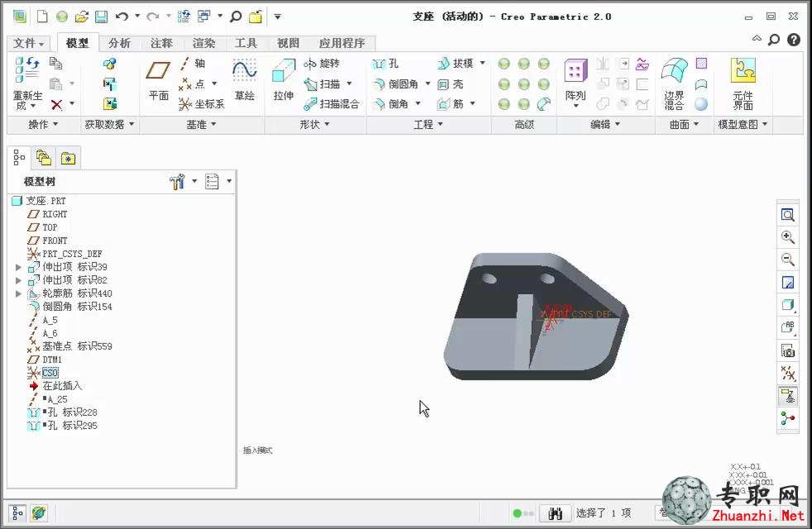Delete with the red X icon
Image resolution: width=812 pixels, height=529 pixels.
coord(56,104)
